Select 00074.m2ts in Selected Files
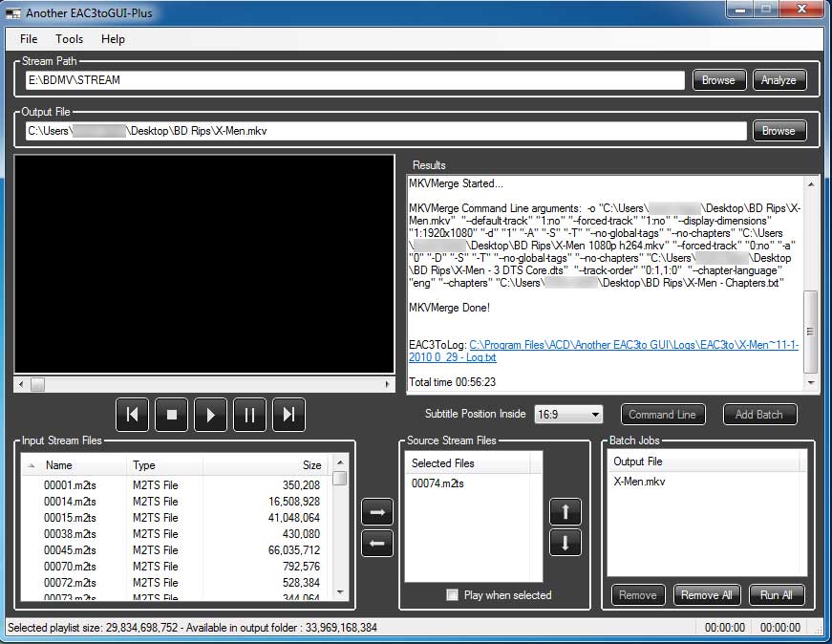 437,483
